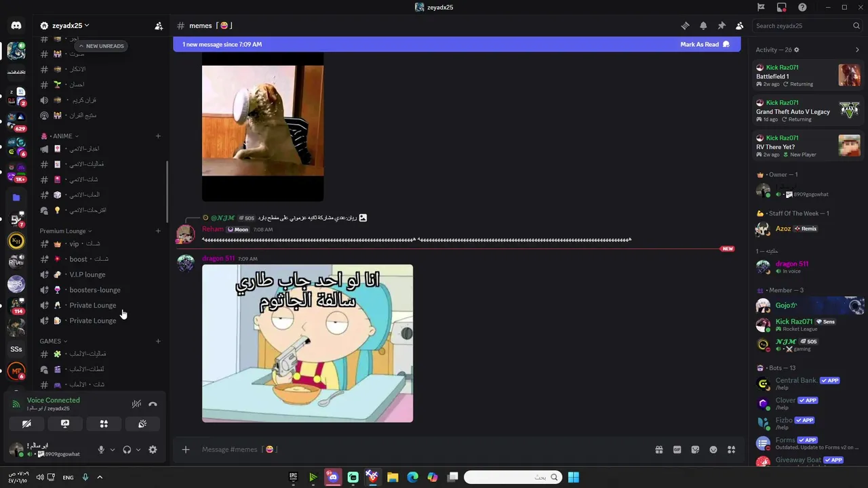Toggle the member list icon
Viewport: 868px width, 488px height.
[739, 26]
